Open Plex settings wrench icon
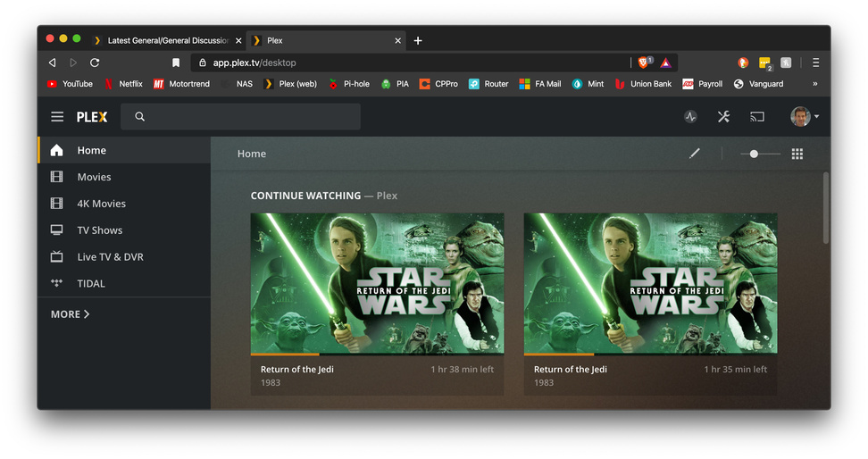The width and height of the screenshot is (868, 459). (723, 117)
